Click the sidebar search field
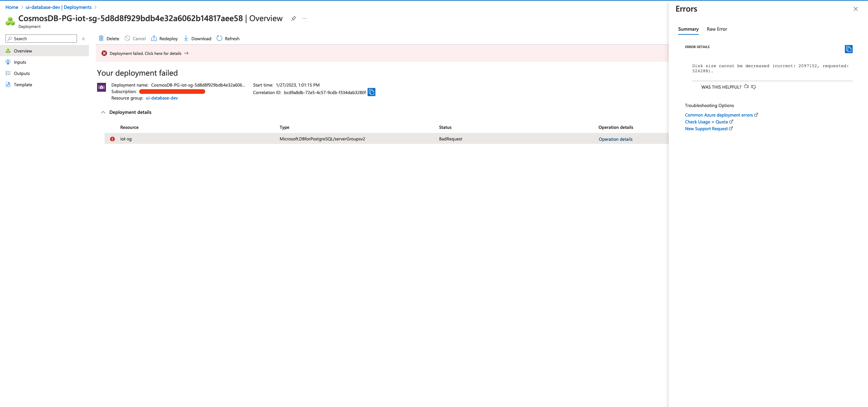This screenshot has height=407, width=868. point(41,39)
